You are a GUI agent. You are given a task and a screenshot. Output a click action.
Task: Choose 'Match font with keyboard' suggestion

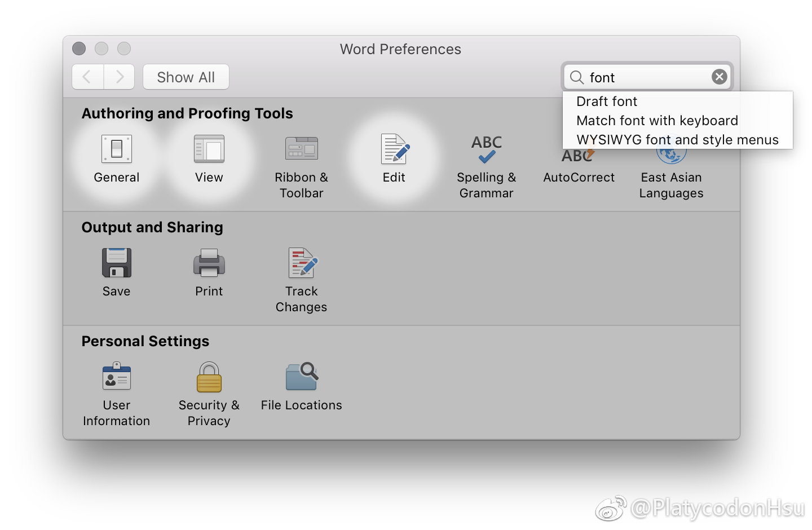coord(657,121)
